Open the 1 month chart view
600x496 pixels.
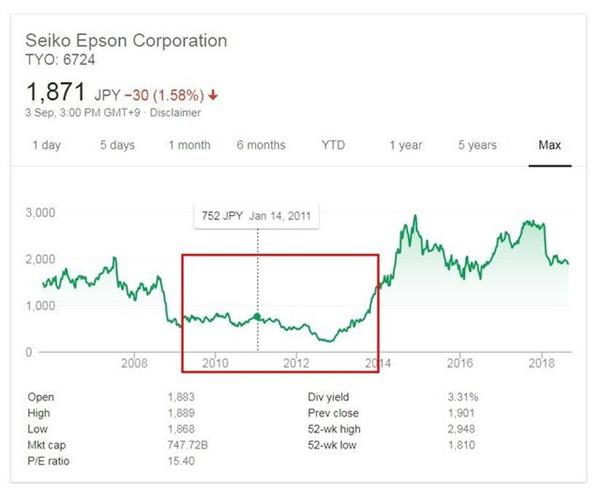(x=189, y=145)
